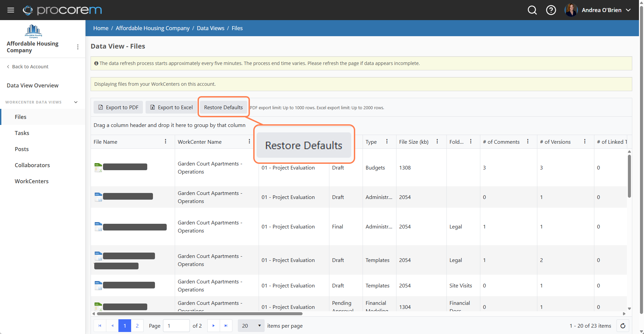Viewport: 644px width, 334px height.
Task: Expand the user account dropdown chevron
Action: (629, 10)
